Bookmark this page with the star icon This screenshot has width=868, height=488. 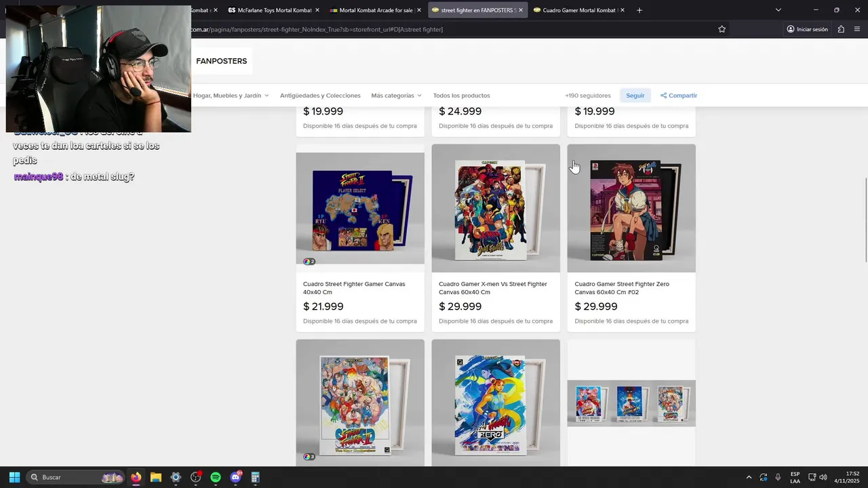722,29
